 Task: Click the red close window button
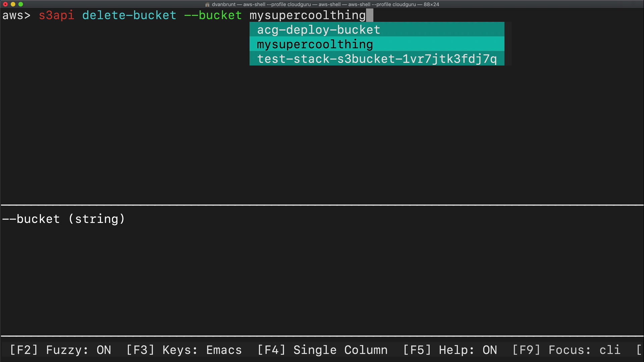pyautogui.click(x=5, y=4)
